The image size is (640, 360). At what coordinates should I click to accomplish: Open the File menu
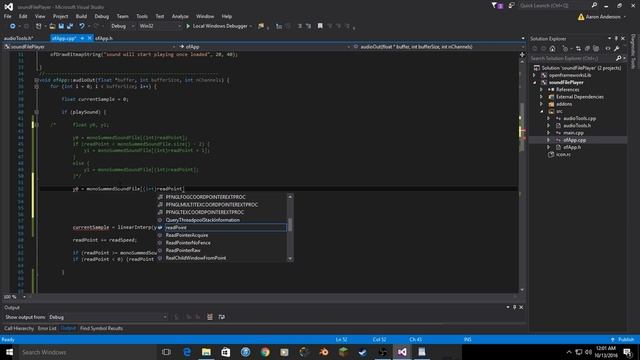coord(8,16)
